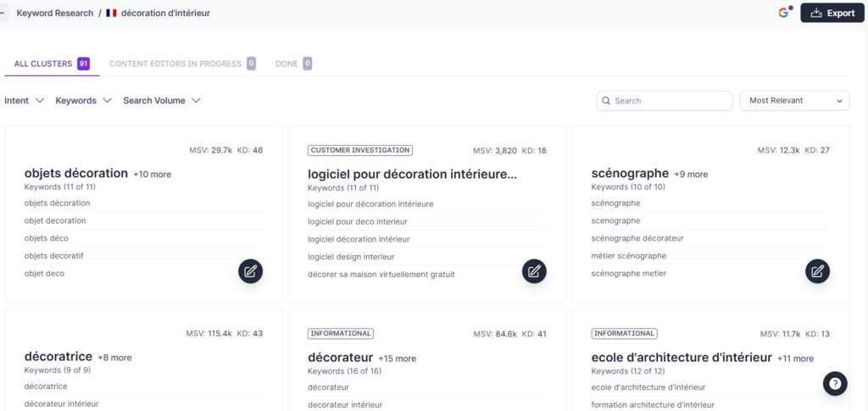Image resolution: width=868 pixels, height=411 pixels.
Task: Open the décoratrice cluster title
Action: 58,358
